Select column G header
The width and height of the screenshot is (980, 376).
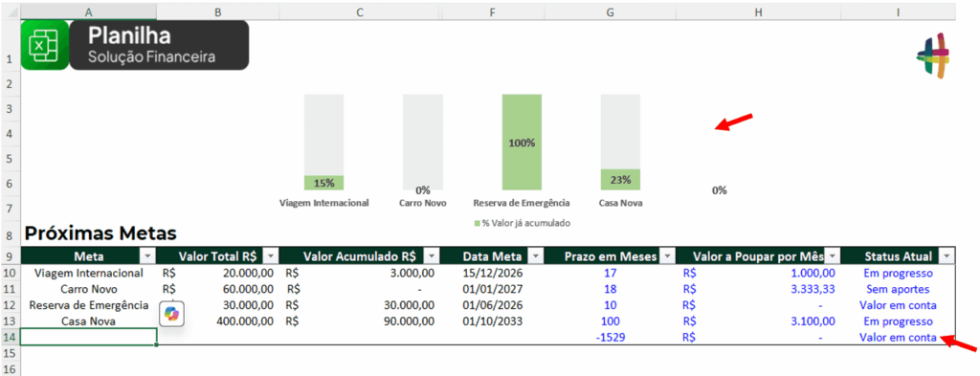pyautogui.click(x=610, y=11)
